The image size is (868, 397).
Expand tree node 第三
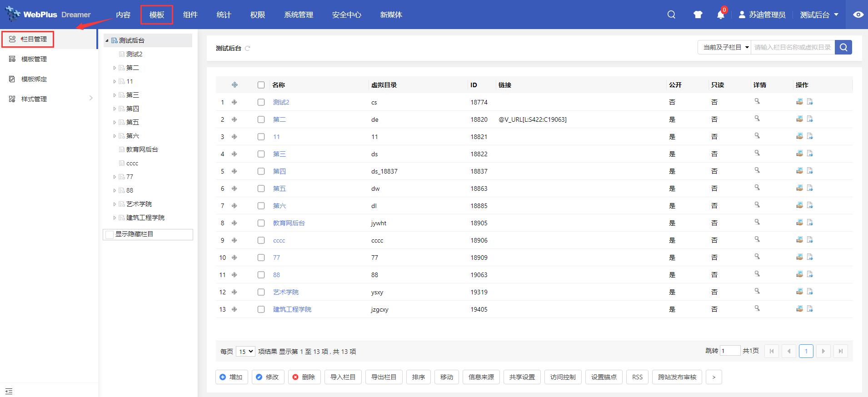coord(115,95)
